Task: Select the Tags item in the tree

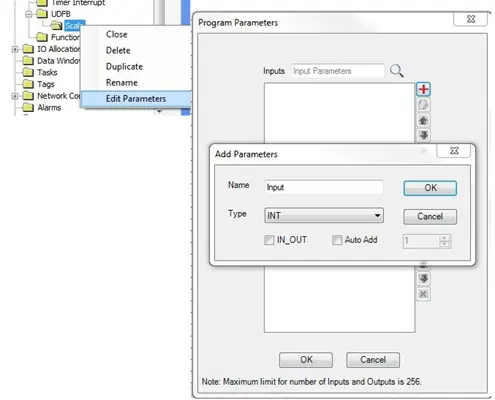Action: tap(46, 84)
